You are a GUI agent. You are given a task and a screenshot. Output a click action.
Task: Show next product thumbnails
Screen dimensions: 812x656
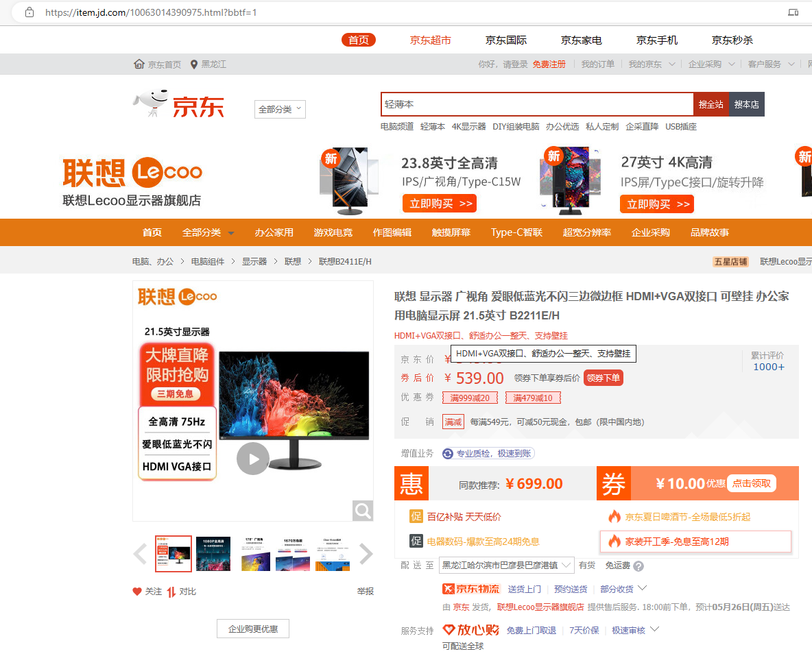[366, 553]
